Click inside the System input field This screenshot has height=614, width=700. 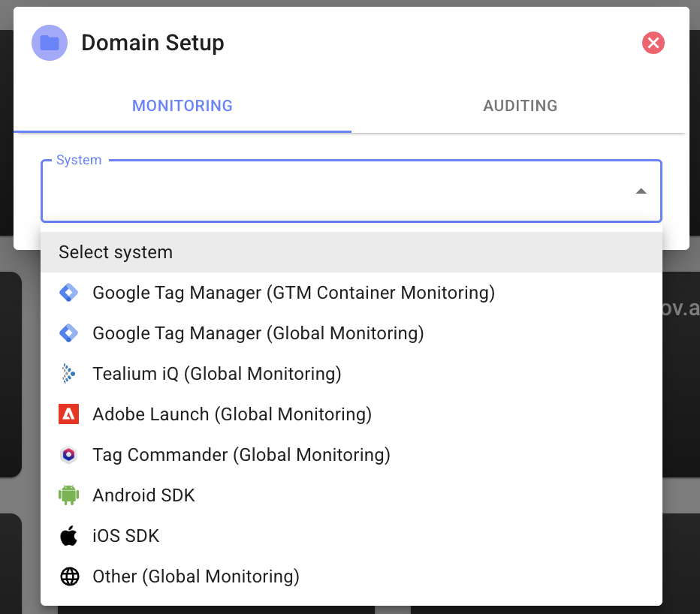click(x=330, y=192)
